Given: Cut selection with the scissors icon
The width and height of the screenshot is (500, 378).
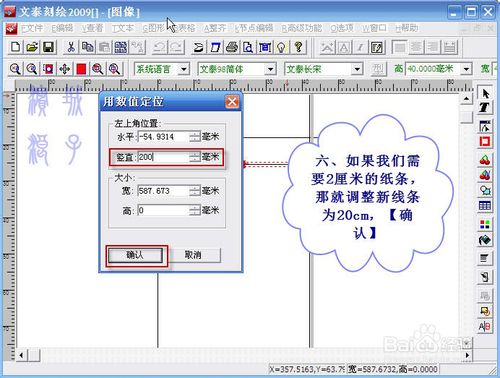Looking at the screenshot, I should (71, 47).
